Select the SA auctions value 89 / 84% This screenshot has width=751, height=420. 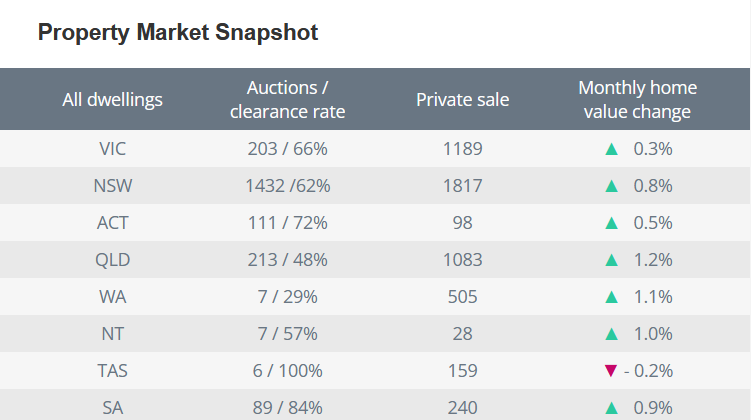tap(288, 408)
